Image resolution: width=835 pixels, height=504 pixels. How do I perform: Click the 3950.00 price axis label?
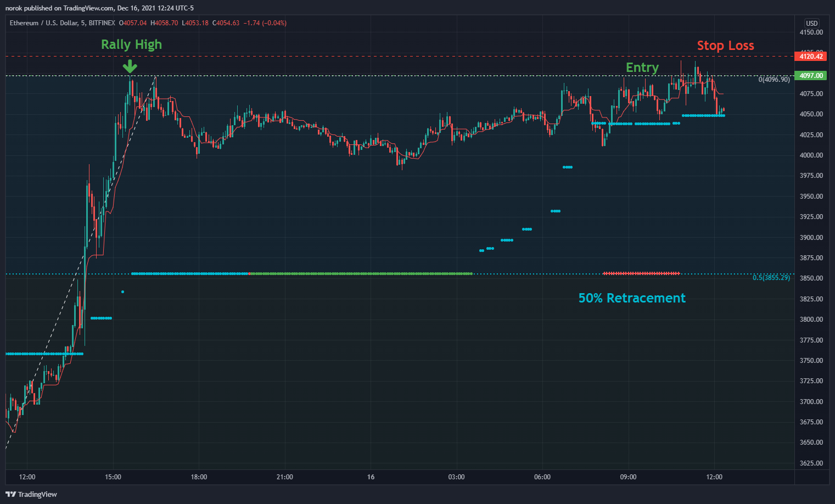[811, 197]
